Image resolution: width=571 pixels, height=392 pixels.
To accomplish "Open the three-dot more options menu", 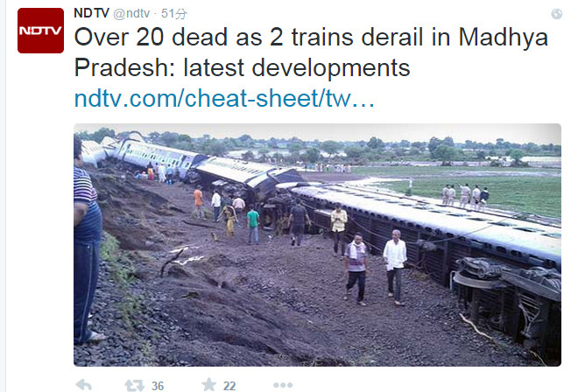I will pos(283,385).
